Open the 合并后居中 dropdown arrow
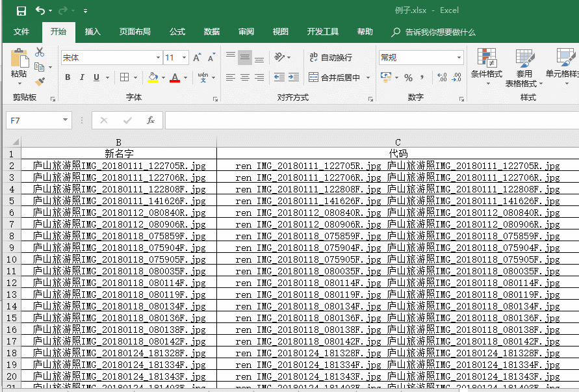The width and height of the screenshot is (579, 392). pyautogui.click(x=368, y=77)
